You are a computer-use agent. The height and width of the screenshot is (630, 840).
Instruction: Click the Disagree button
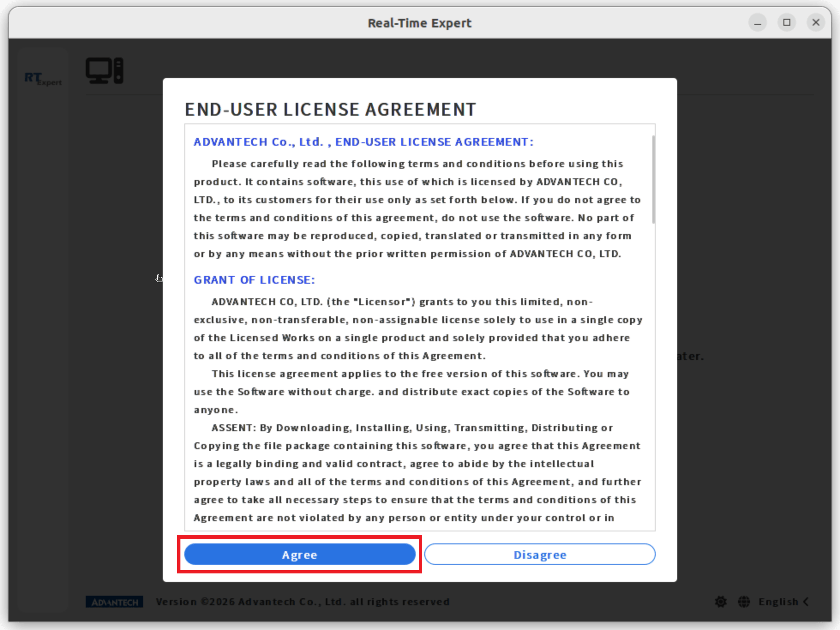tap(540, 554)
